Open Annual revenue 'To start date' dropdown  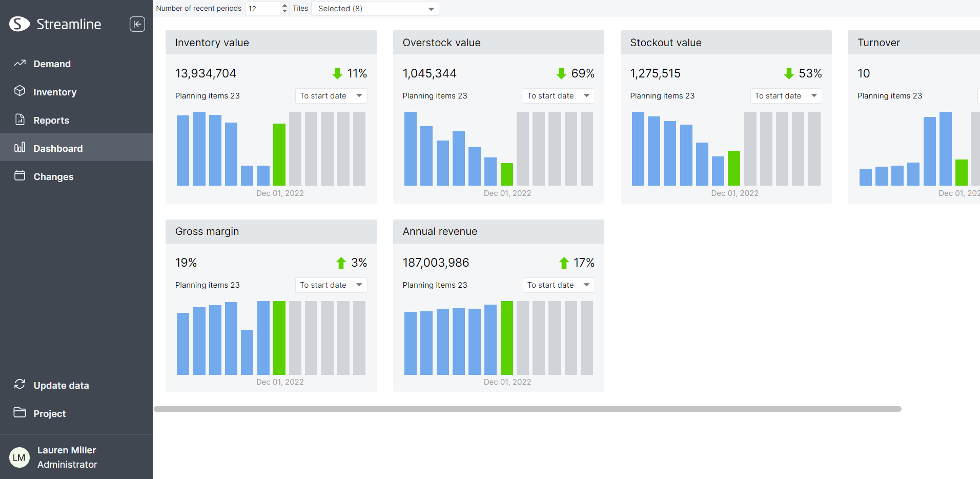[559, 285]
